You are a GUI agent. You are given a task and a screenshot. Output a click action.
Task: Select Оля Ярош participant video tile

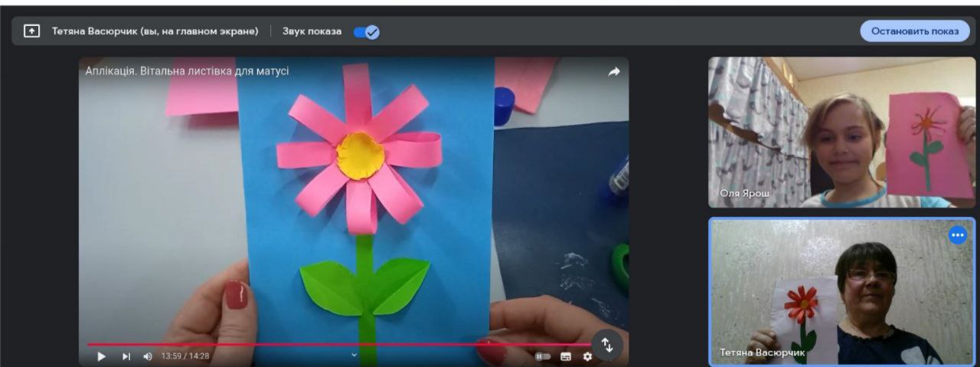pos(842,132)
